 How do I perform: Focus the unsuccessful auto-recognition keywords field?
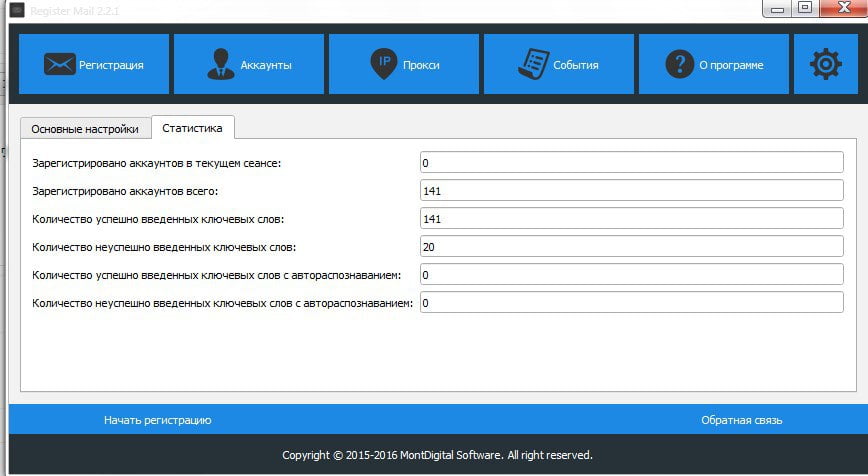click(x=632, y=303)
